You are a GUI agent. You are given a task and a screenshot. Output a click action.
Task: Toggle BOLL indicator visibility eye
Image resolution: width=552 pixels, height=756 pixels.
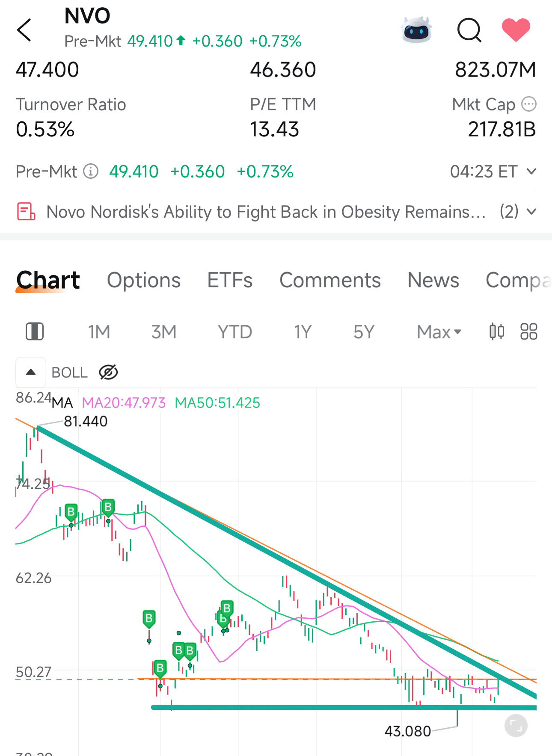108,372
